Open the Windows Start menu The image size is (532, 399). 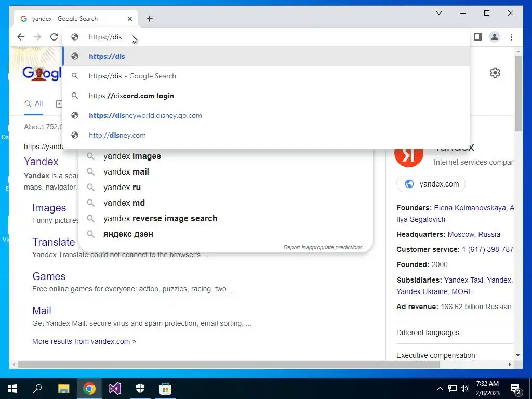pos(12,389)
